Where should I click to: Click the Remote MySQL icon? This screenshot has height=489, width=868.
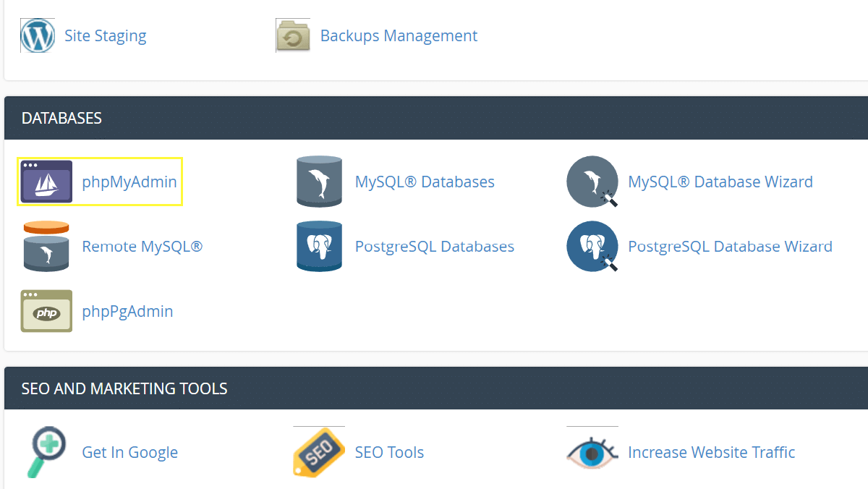point(46,246)
